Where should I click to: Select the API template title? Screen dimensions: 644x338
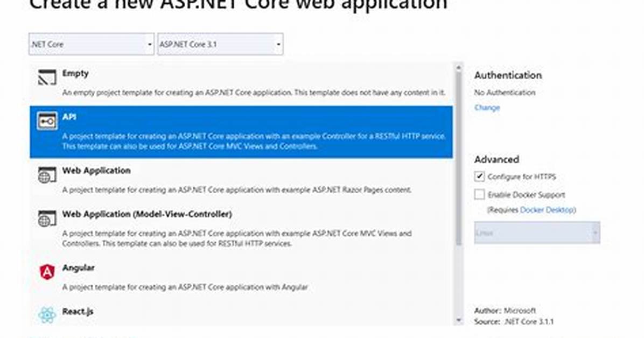pyautogui.click(x=69, y=117)
